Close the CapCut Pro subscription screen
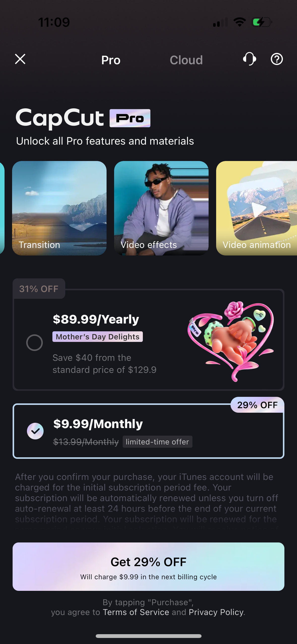 point(20,59)
